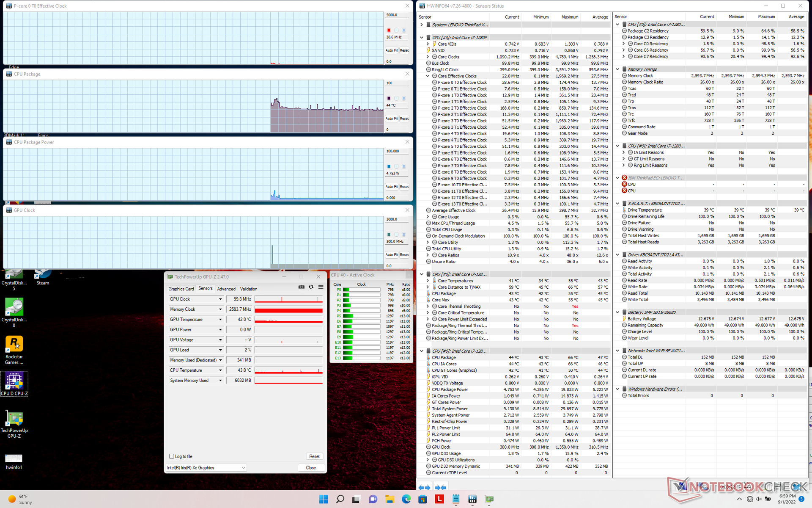Open GPU-Z hamburger menu
This screenshot has width=812, height=508.
321,287
